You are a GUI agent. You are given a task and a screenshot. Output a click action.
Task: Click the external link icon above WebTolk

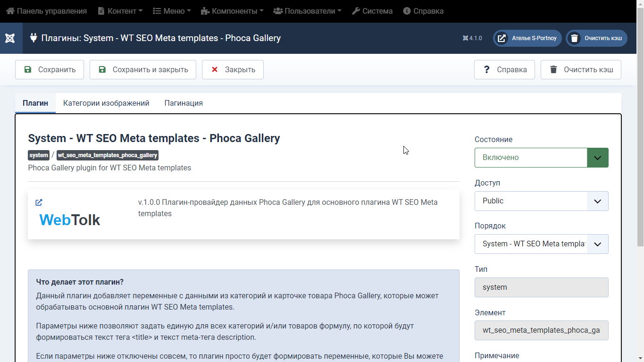tap(39, 202)
